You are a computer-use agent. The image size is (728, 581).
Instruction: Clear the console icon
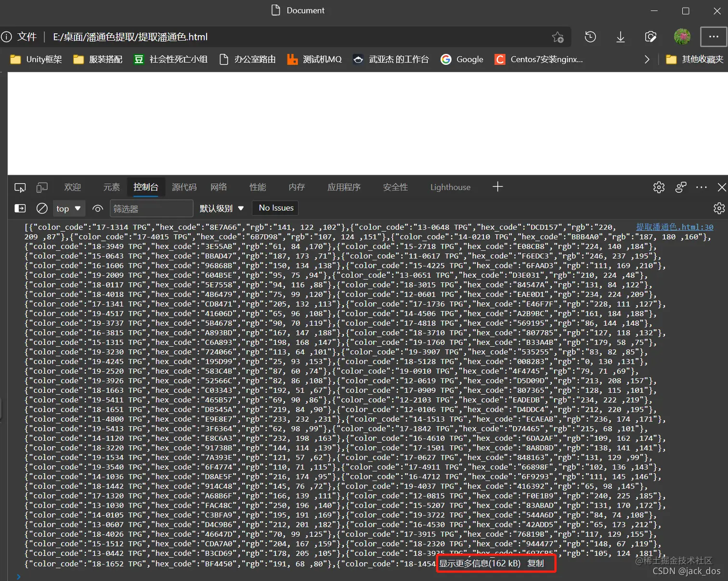(x=42, y=208)
